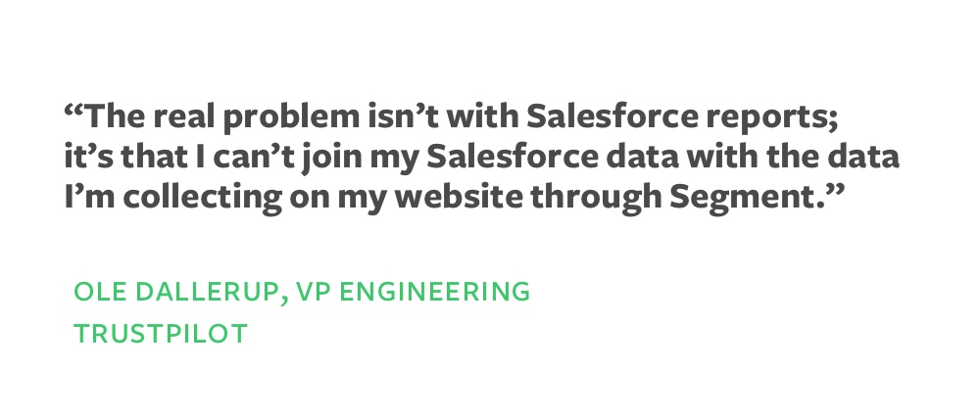The image size is (980, 416).
Task: Click Salesforce in the second quote line
Action: pyautogui.click(x=512, y=157)
